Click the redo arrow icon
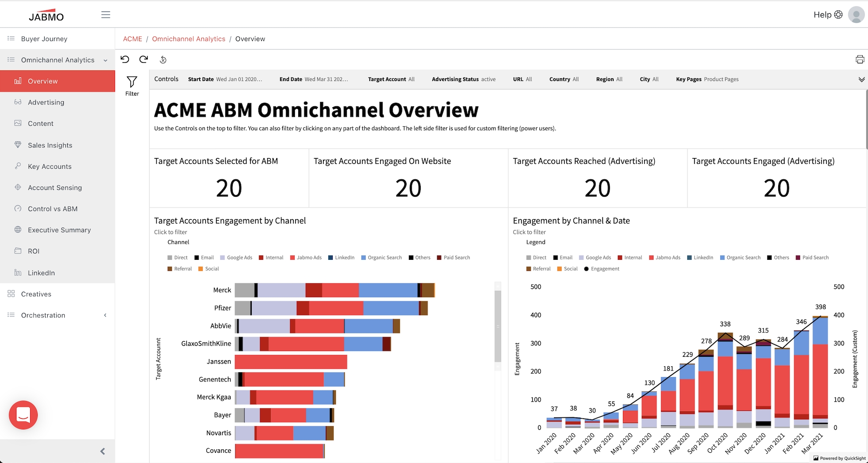The height and width of the screenshot is (463, 868). (144, 59)
